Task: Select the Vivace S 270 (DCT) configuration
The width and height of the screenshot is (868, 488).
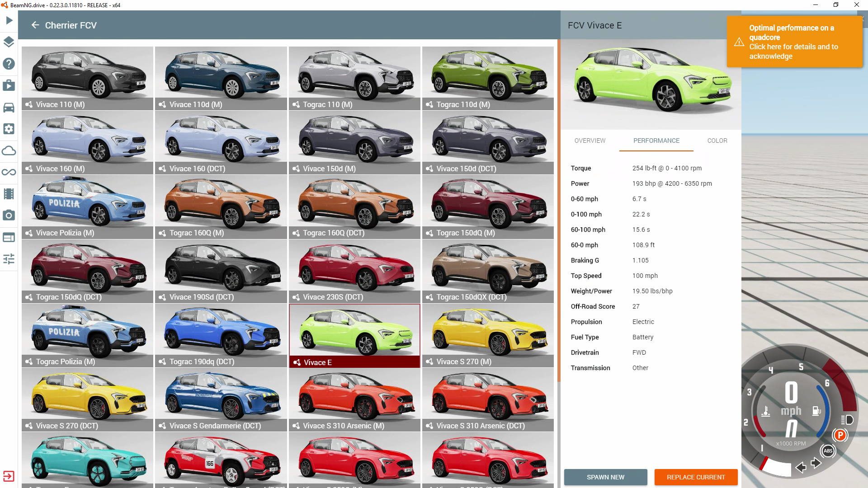Action: click(x=87, y=399)
